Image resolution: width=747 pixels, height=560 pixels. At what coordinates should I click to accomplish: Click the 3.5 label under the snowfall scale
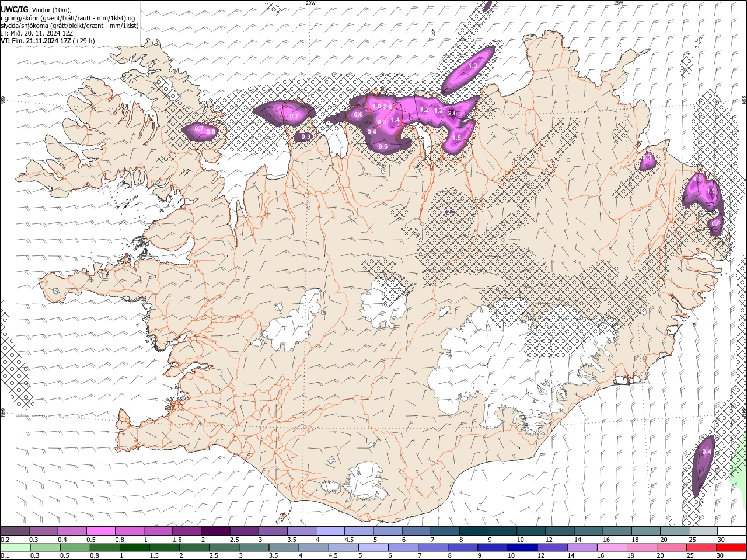point(292,540)
